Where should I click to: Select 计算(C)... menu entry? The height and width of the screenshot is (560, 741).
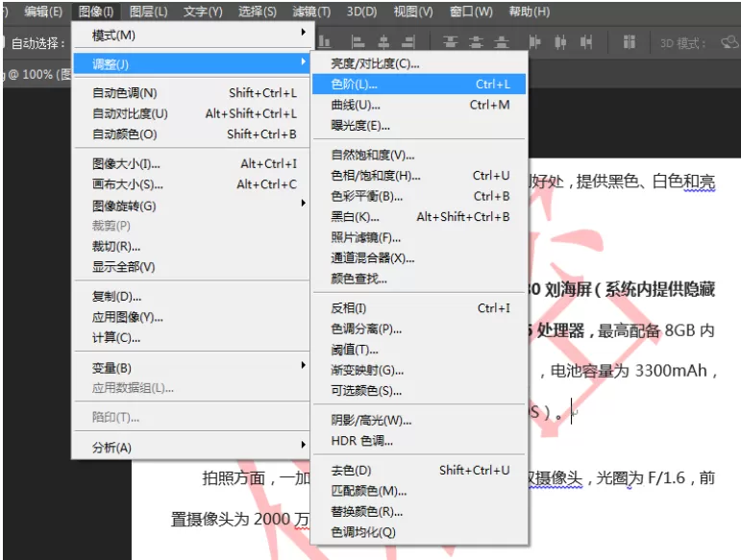coord(191,338)
